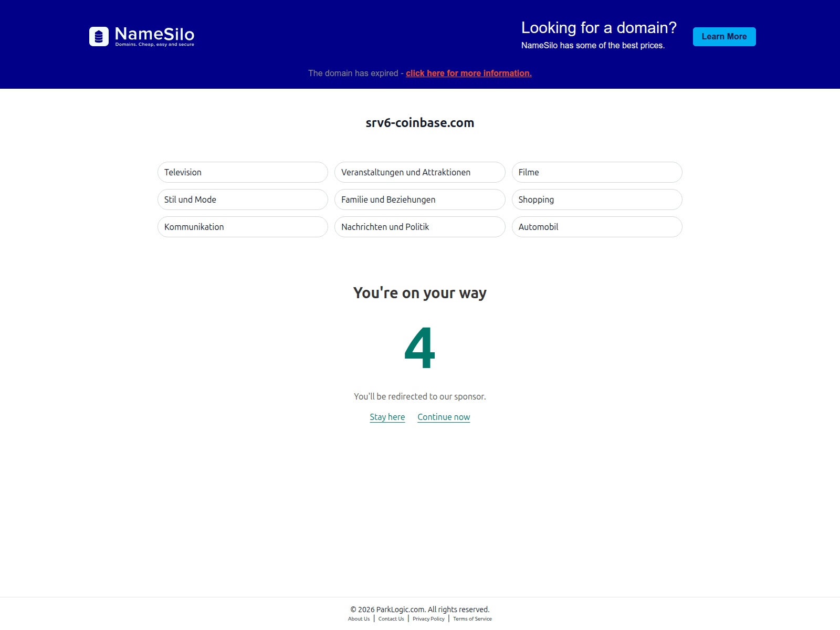Click the 'You're on your way' heading
Viewport: 840px width, 630px height.
[420, 293]
